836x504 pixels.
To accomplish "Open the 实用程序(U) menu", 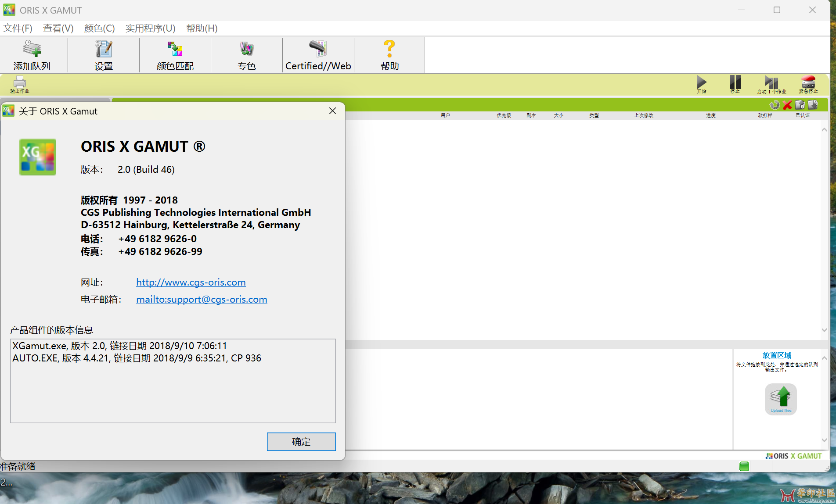I will [x=150, y=29].
